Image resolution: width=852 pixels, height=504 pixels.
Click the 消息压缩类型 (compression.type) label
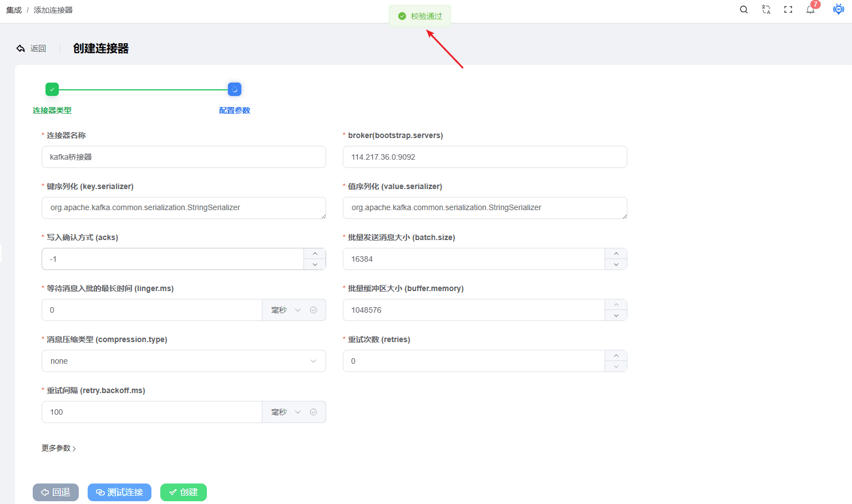click(x=106, y=339)
